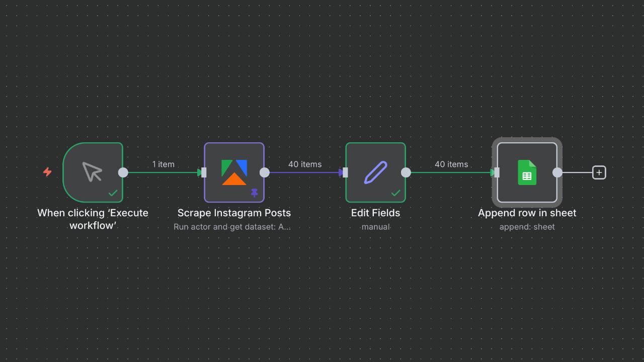
Task: Open the Edit Fields pencil icon node
Action: (375, 172)
